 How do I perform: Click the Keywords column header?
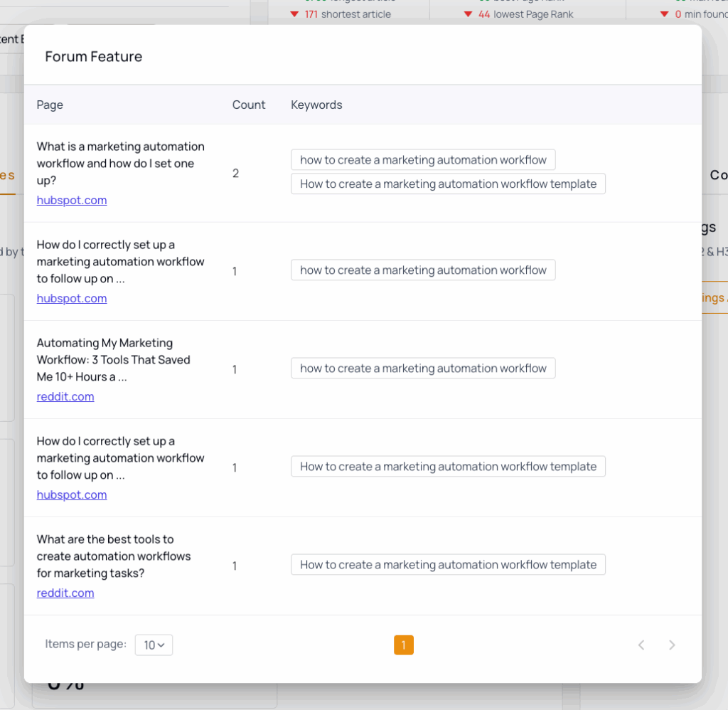point(316,105)
